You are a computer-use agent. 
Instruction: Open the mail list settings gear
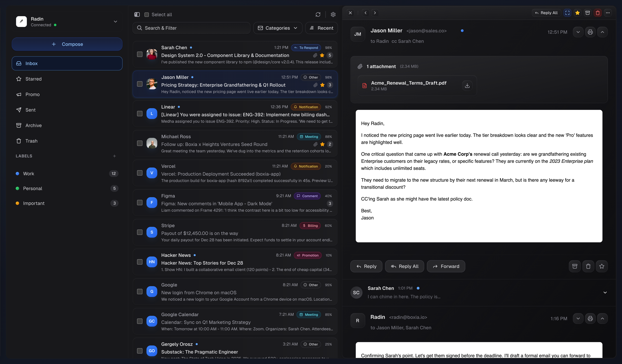[x=333, y=15]
